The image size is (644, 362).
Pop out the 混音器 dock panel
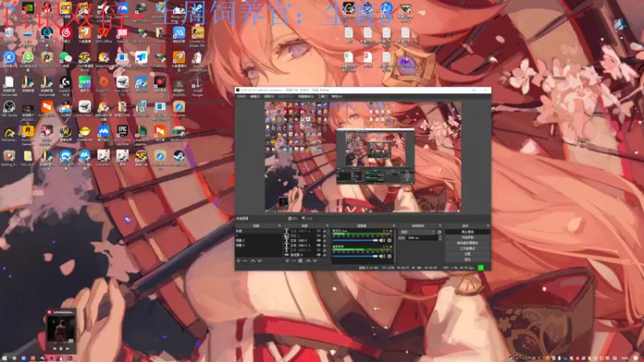pos(394,226)
